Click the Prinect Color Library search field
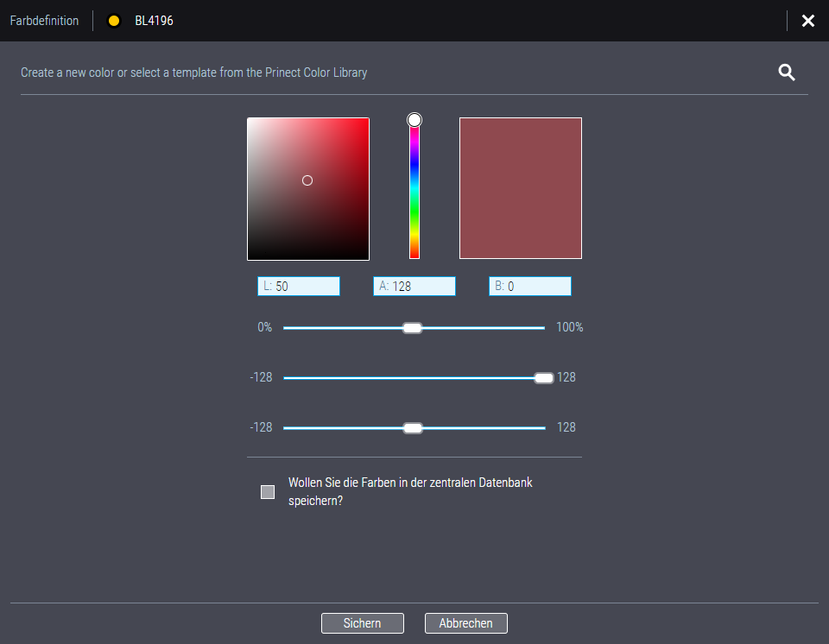 (389, 73)
